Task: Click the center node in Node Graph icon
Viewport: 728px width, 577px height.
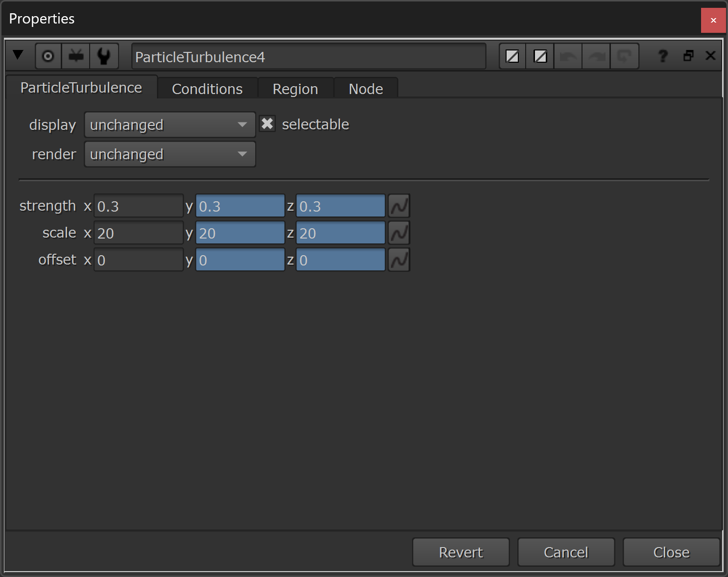Action: point(48,56)
